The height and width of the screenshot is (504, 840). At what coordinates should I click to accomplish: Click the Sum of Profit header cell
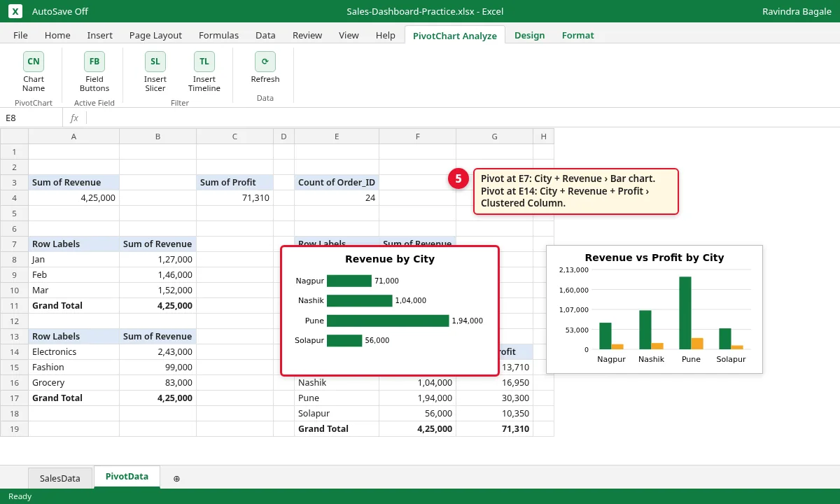pos(234,183)
